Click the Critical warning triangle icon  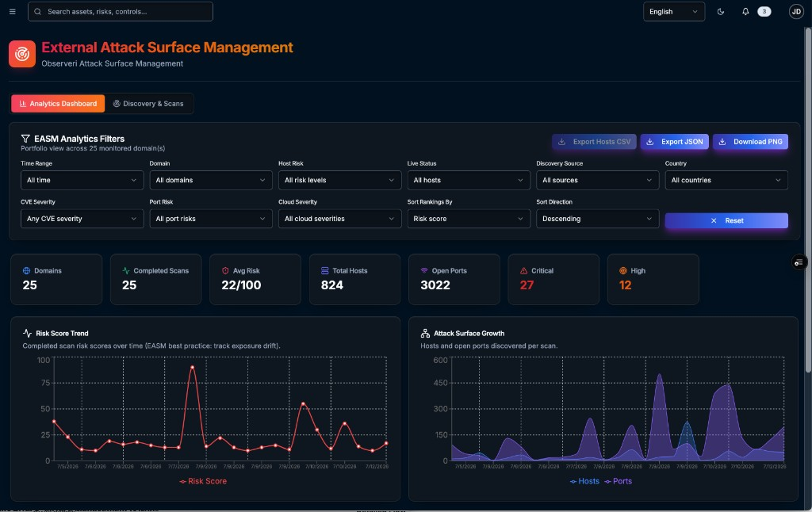point(523,271)
